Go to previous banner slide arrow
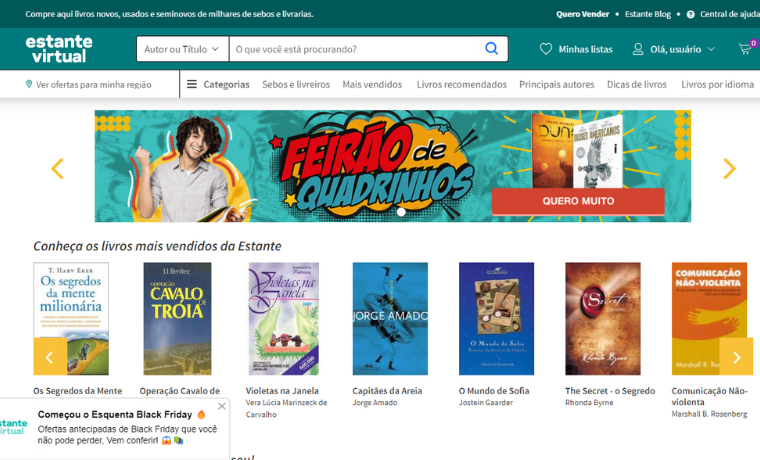Image resolution: width=760 pixels, height=460 pixels. (x=57, y=169)
